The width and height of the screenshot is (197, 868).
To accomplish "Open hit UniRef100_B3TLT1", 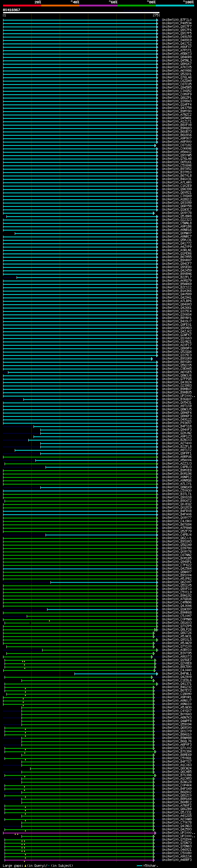I will (x=176, y=494).
